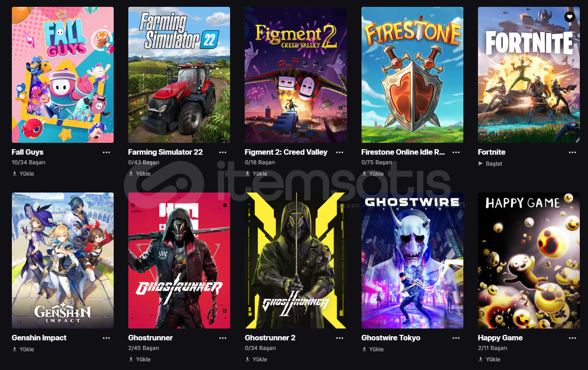Open the three-dot menu for Firestone Online Idle RPG

(456, 152)
